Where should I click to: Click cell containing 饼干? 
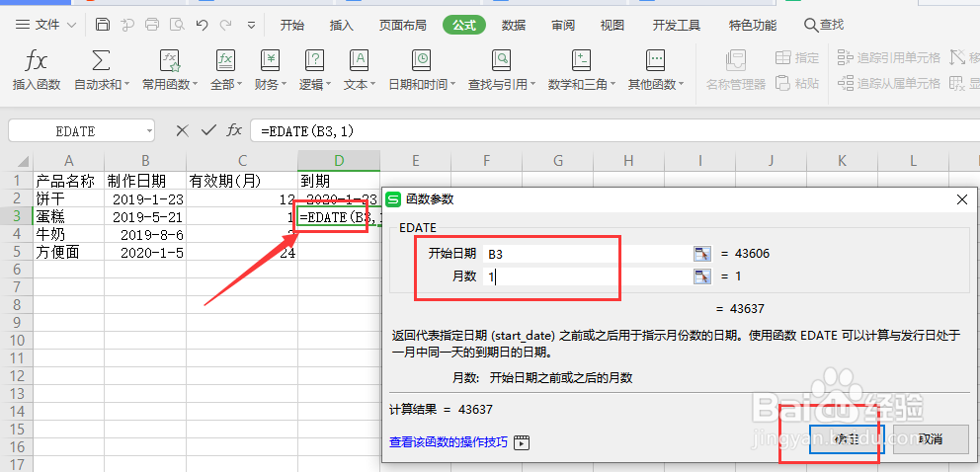tap(69, 199)
